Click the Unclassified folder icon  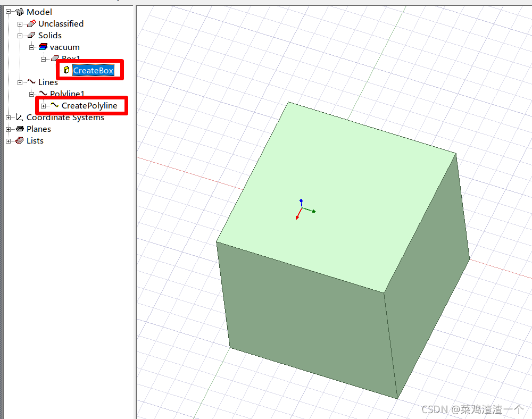[x=31, y=23]
